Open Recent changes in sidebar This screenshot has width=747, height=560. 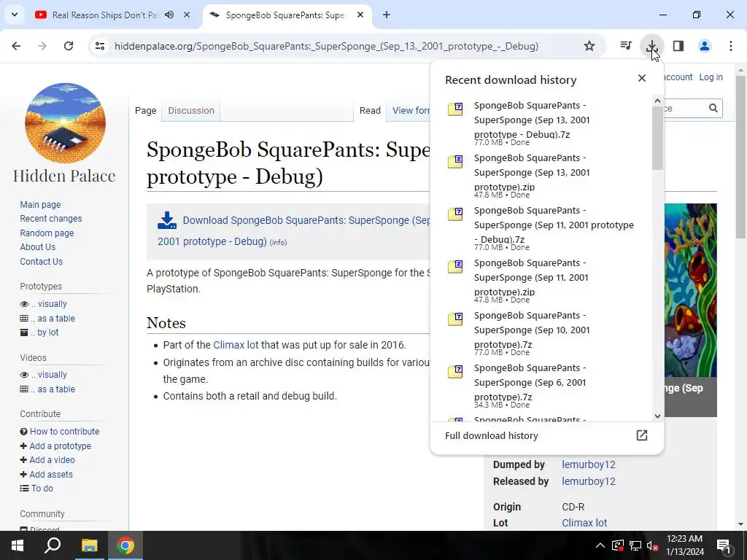pyautogui.click(x=50, y=219)
